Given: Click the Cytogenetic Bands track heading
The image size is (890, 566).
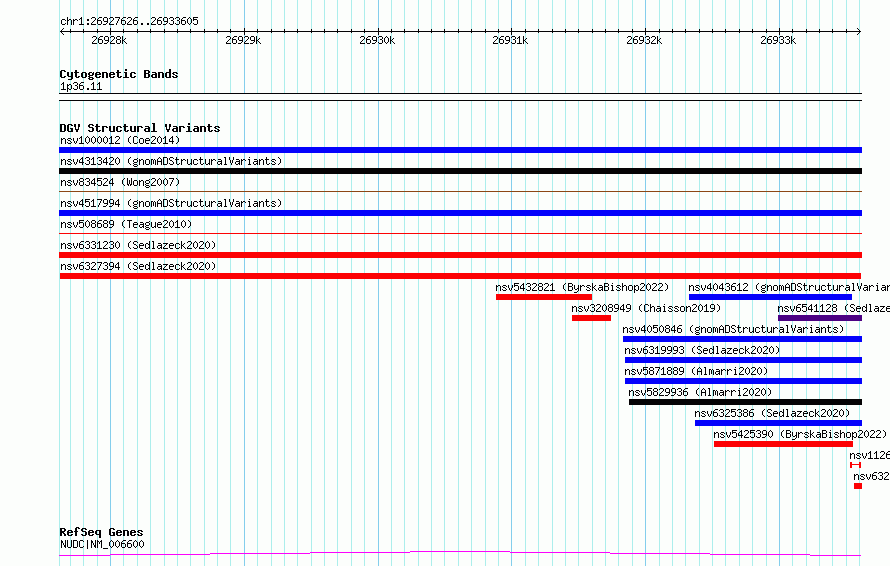Looking at the screenshot, I should click(x=119, y=74).
